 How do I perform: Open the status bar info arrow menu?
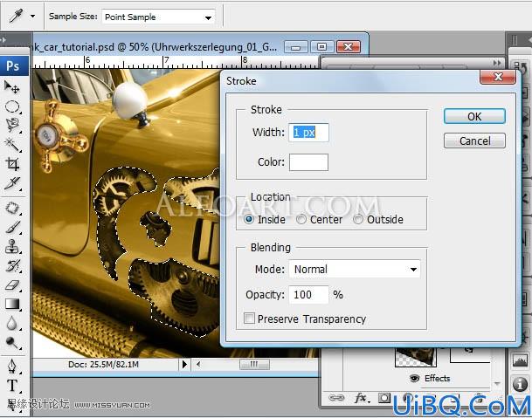point(184,365)
